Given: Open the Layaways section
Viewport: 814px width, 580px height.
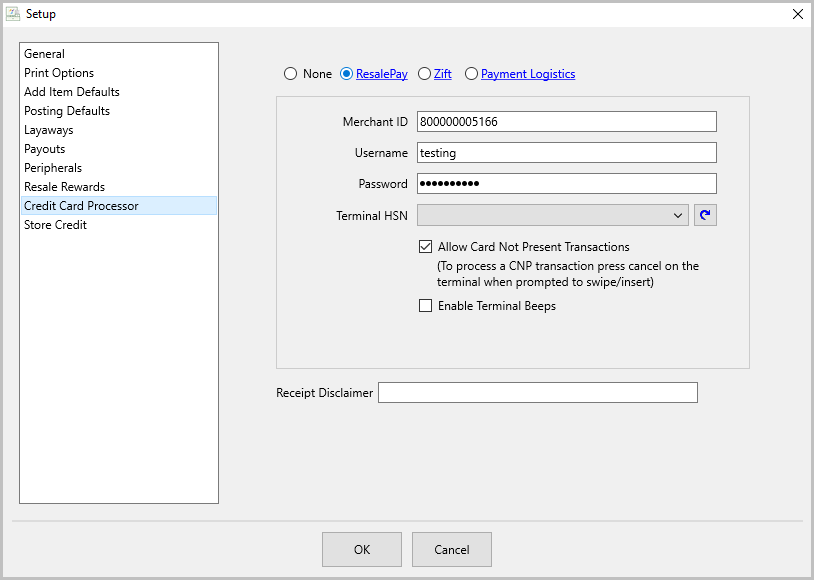Looking at the screenshot, I should click(x=118, y=130).
